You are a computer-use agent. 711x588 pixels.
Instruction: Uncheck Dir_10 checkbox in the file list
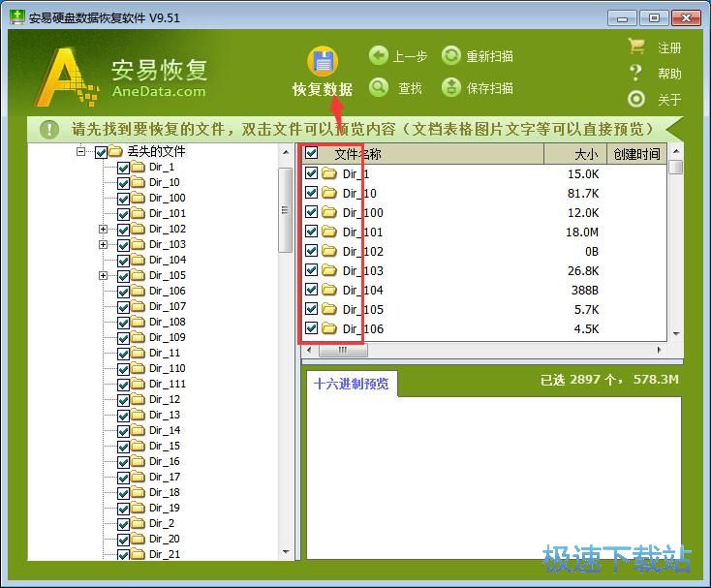pyautogui.click(x=312, y=193)
